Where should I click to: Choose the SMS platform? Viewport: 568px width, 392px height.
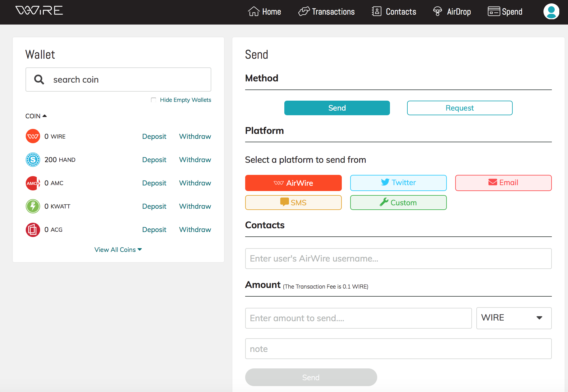coord(293,203)
